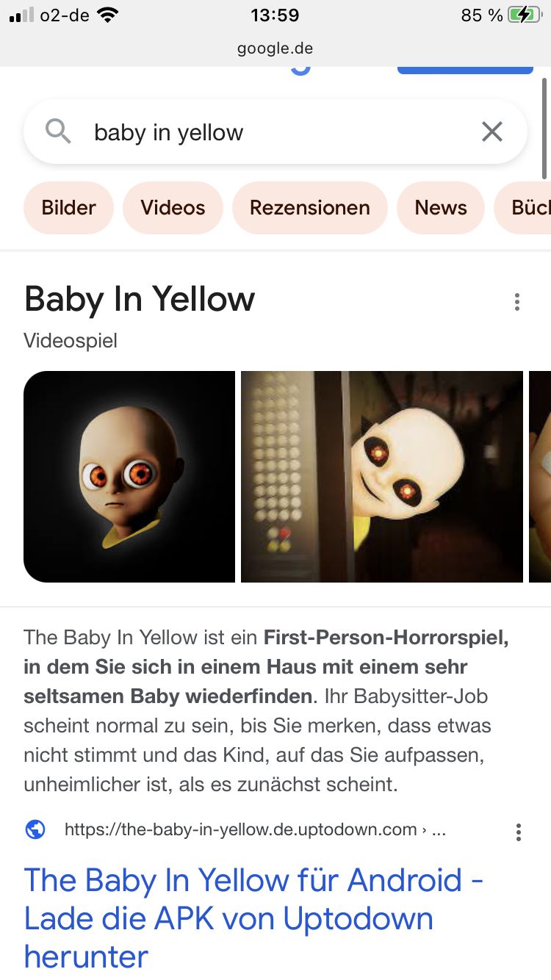Open the three-dot menu beside Baby In Yellow
The width and height of the screenshot is (551, 980).
[517, 302]
